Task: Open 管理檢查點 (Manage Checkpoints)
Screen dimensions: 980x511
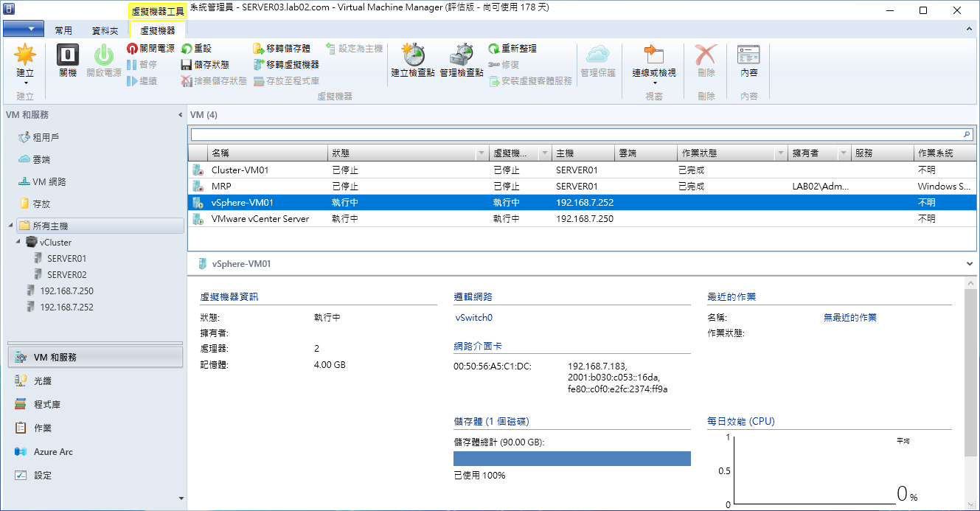Action: 462,60
